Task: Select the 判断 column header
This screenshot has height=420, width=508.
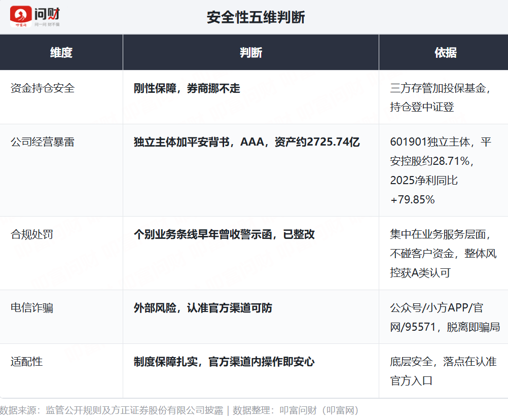Action: click(x=251, y=53)
